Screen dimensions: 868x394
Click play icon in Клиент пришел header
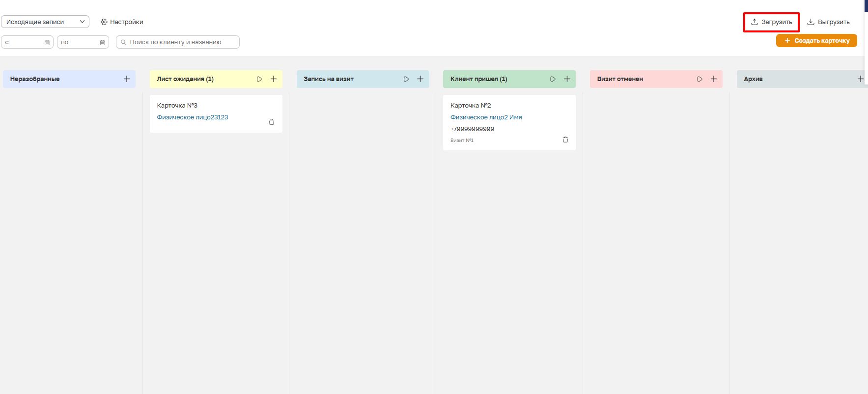[x=553, y=79]
